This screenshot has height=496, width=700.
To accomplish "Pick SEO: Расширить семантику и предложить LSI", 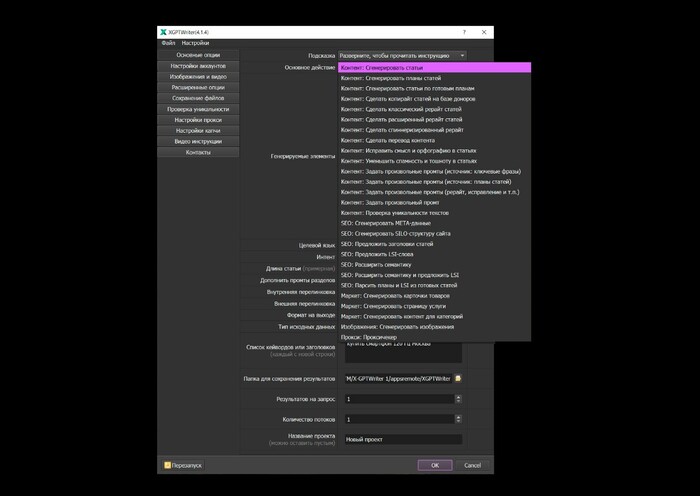I will tap(434, 275).
